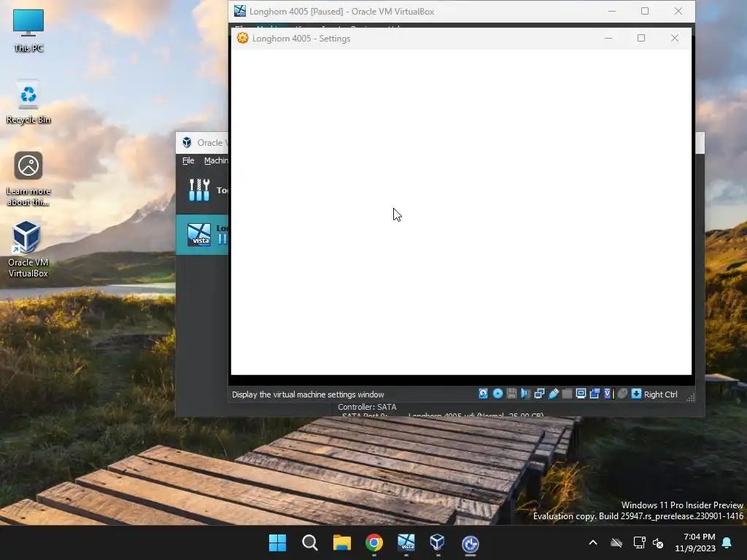
Task: Click the VM window resize grip corner
Action: (x=690, y=397)
